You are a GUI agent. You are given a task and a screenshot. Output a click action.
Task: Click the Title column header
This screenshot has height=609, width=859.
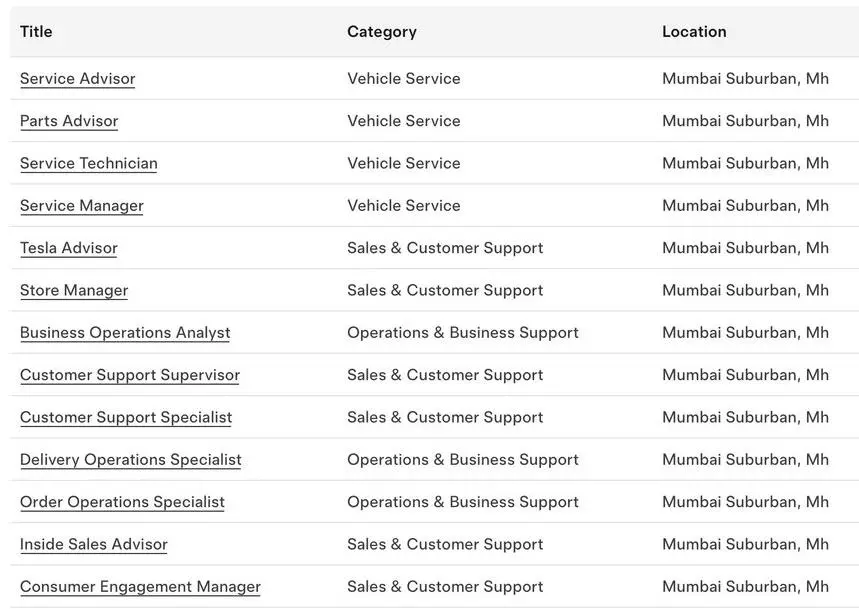point(36,32)
